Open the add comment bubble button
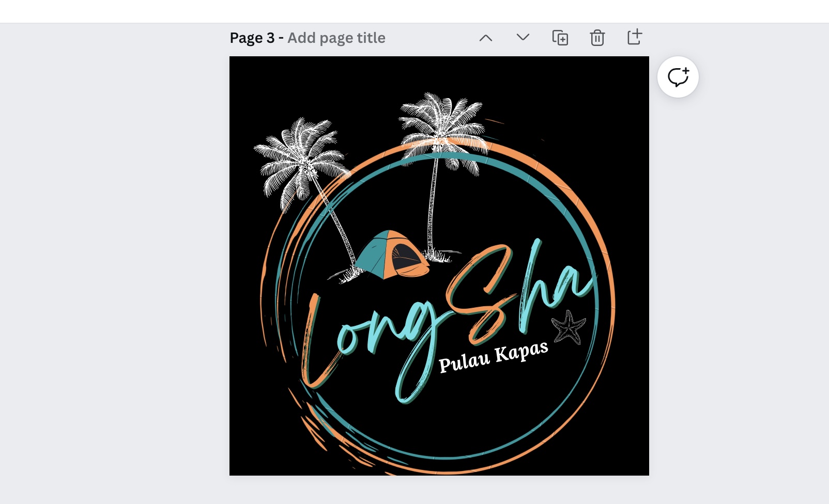This screenshot has height=504, width=829. point(678,77)
